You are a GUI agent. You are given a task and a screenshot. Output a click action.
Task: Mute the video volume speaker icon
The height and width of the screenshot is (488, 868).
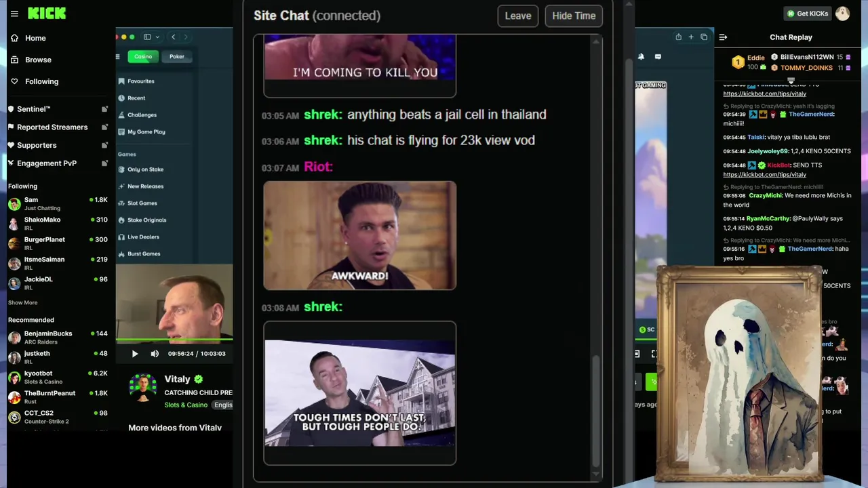[155, 353]
